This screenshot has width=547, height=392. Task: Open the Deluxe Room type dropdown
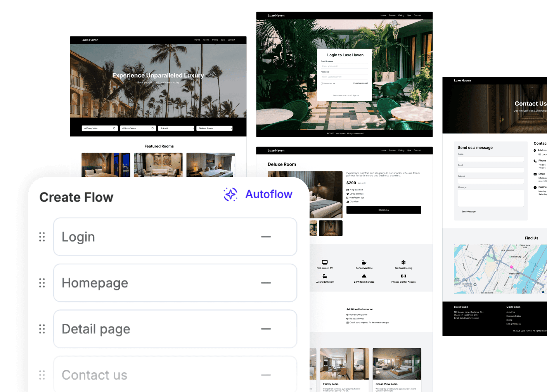coord(214,128)
